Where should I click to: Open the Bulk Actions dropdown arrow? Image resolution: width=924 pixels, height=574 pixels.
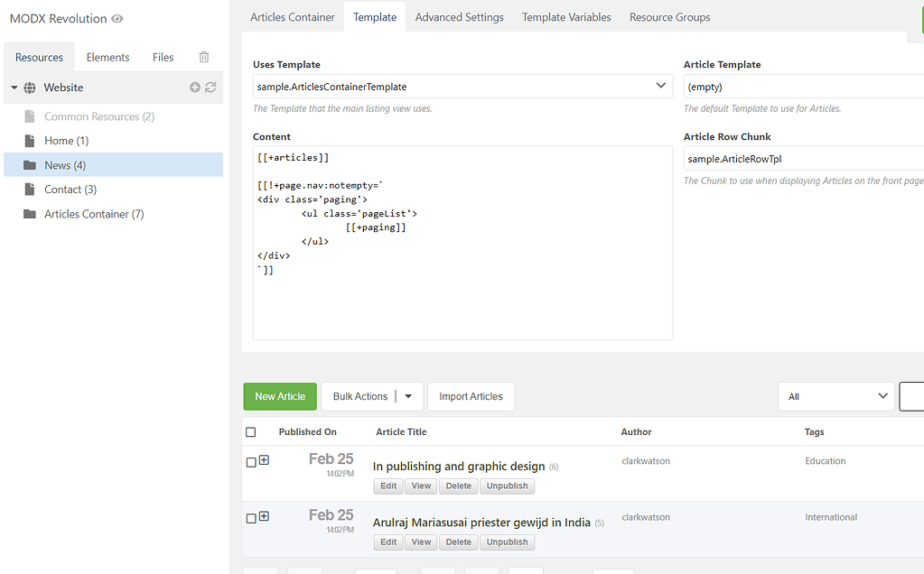pos(408,396)
